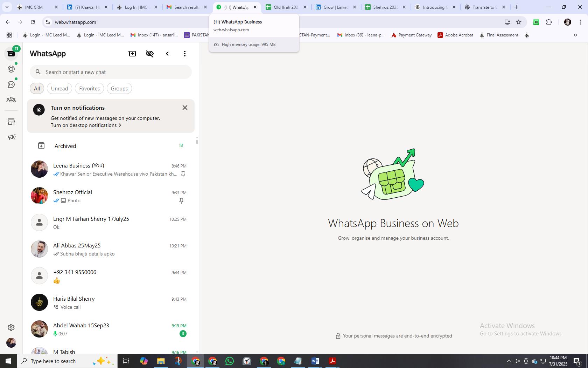The image size is (588, 368).
Task: Open Engr M Farhan Sherry 17July25 chat
Action: [x=111, y=223]
